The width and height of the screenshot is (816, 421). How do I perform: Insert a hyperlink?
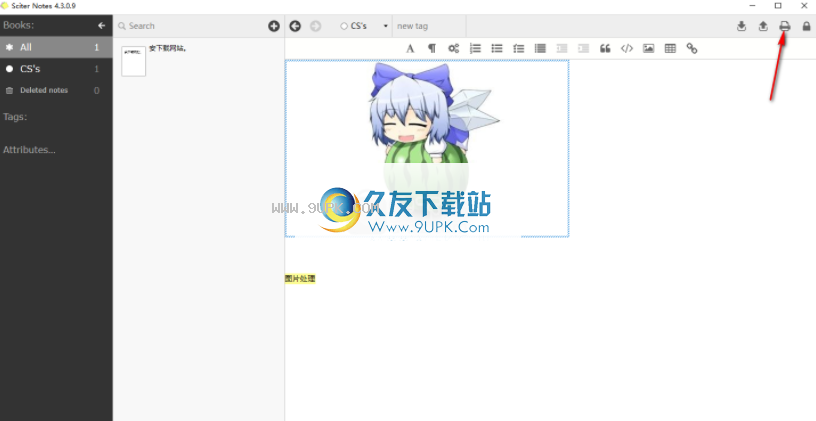(692, 48)
